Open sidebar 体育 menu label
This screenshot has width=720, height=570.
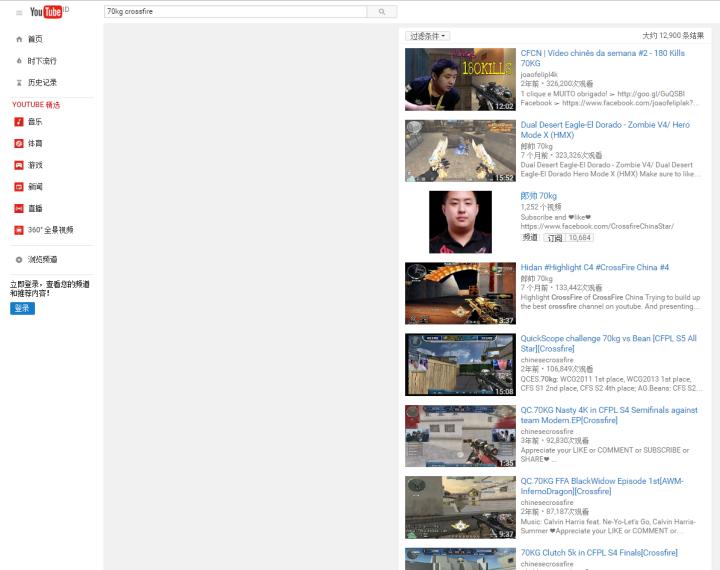coord(35,143)
